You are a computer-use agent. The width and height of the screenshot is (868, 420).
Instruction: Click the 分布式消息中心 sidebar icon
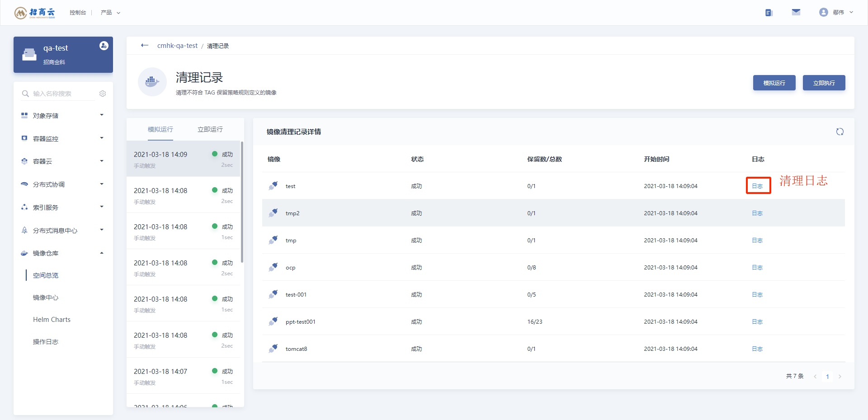point(24,231)
